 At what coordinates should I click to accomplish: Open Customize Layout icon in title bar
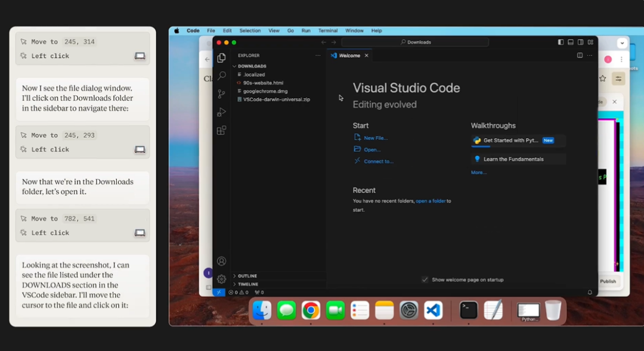(590, 42)
